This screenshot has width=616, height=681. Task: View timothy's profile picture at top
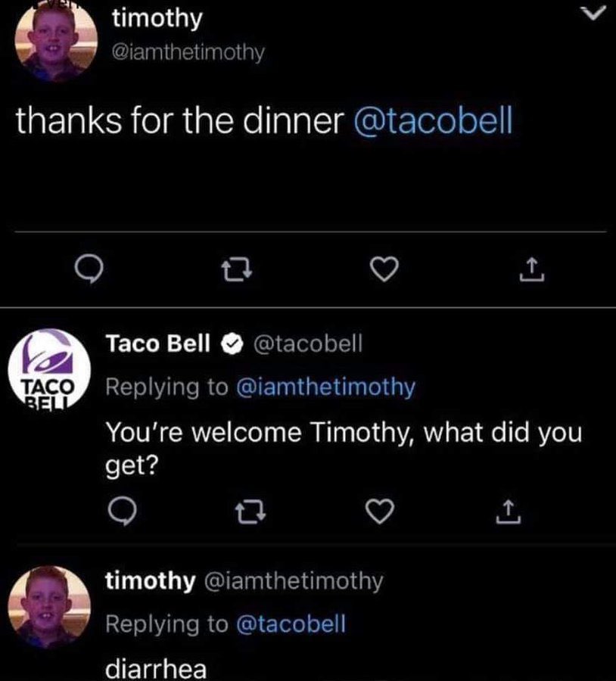(56, 43)
